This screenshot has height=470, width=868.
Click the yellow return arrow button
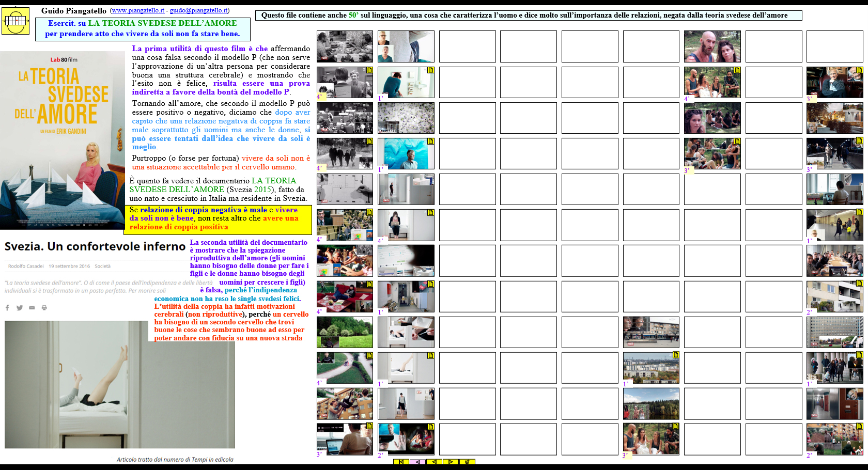tap(467, 462)
